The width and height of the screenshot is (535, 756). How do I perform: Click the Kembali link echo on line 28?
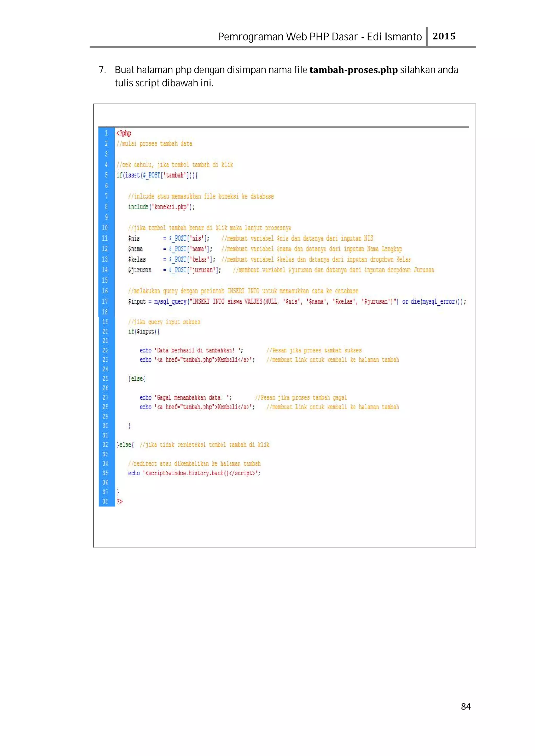coord(197,407)
